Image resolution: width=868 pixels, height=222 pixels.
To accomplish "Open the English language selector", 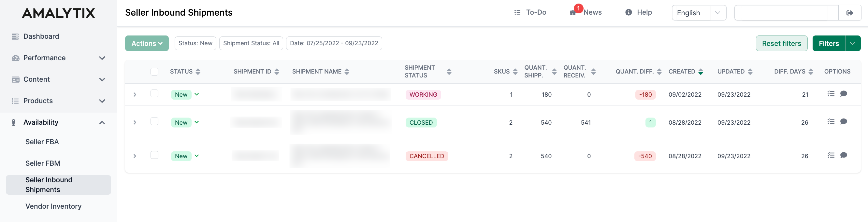I will coord(699,13).
